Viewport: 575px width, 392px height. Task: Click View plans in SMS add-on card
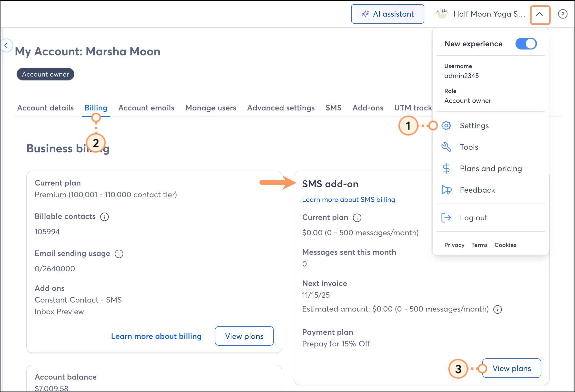tap(511, 368)
